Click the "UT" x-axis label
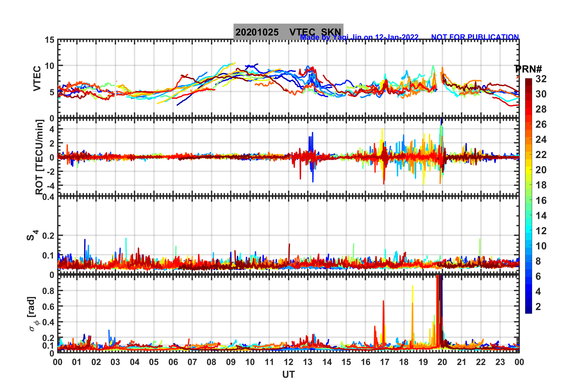This screenshot has height=392, width=577. (x=288, y=375)
